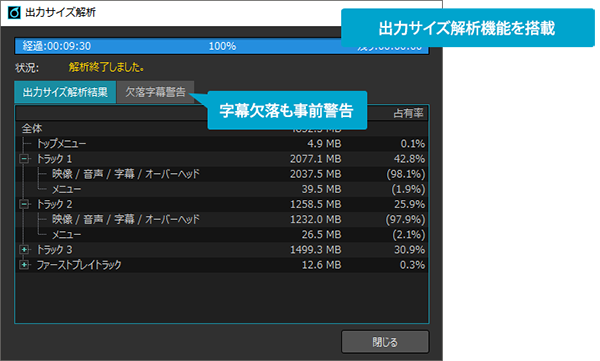The height and width of the screenshot is (361, 600).
Task: Click the 4.9 MB size value
Action: click(x=324, y=144)
